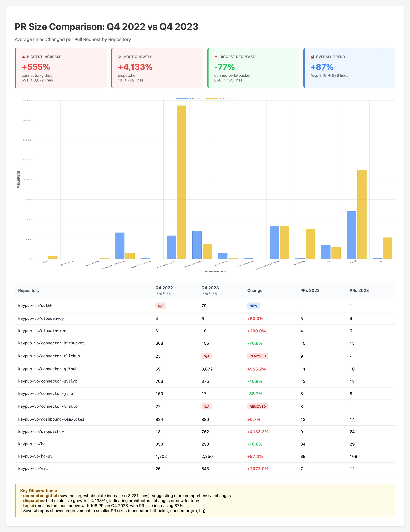Select keypup-io/auth0 repository row name
Screen dimensions: 410x532
pos(35,305)
